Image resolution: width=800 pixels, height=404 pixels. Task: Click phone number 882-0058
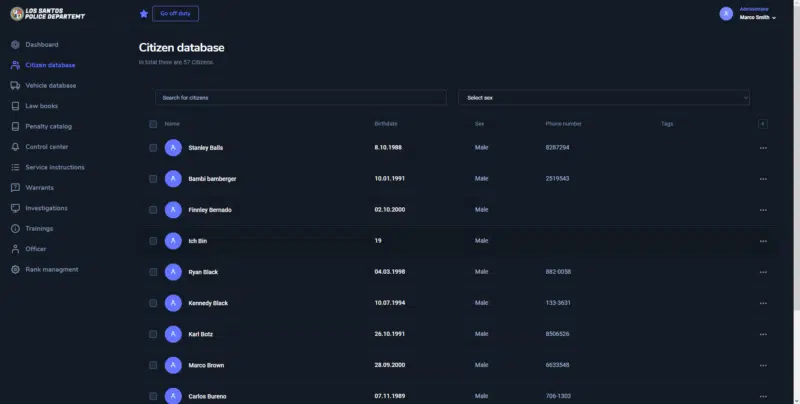pos(558,272)
